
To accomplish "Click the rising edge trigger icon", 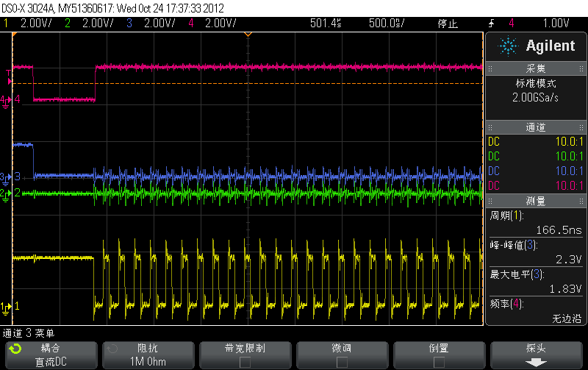I will click(491, 24).
